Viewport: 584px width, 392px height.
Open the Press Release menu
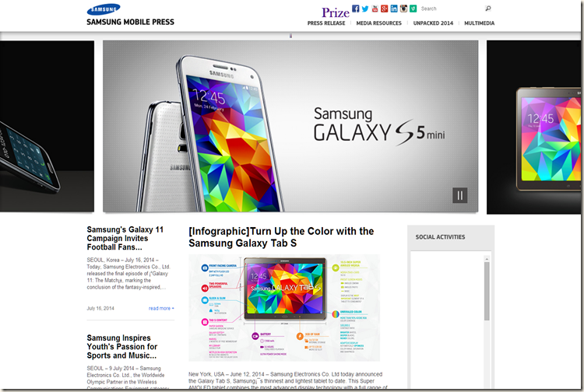[326, 23]
